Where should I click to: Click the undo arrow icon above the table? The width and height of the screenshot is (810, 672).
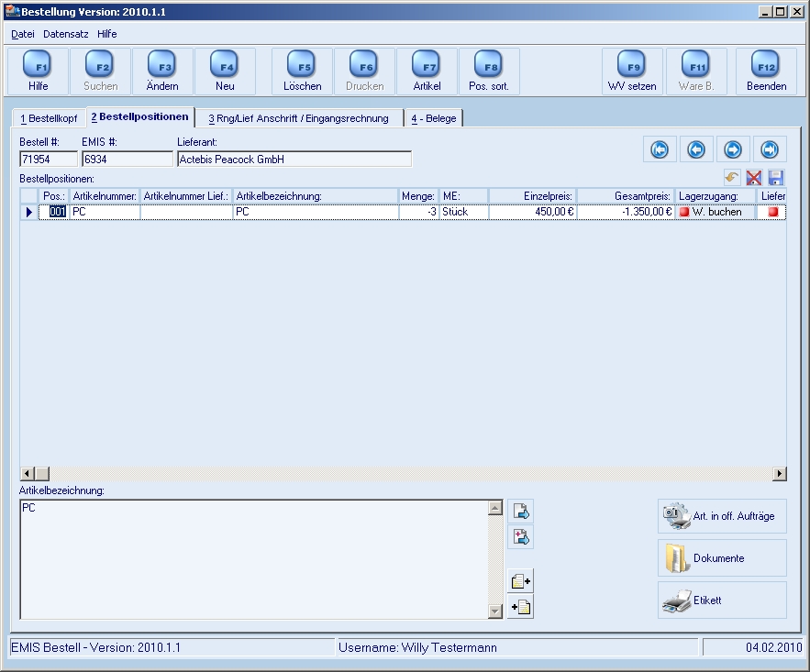731,178
